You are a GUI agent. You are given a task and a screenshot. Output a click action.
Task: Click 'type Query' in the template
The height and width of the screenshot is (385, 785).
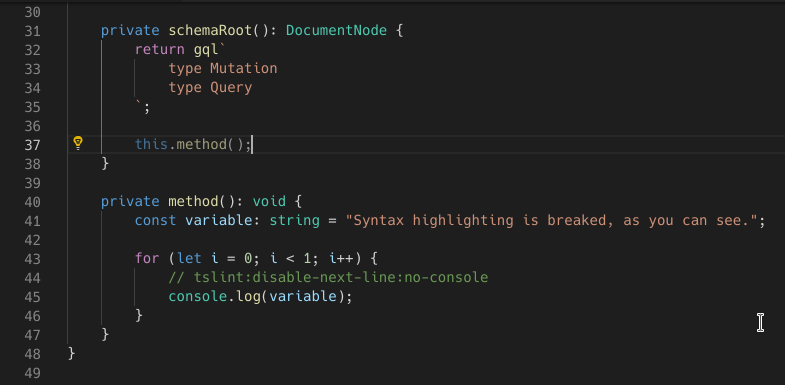point(210,88)
